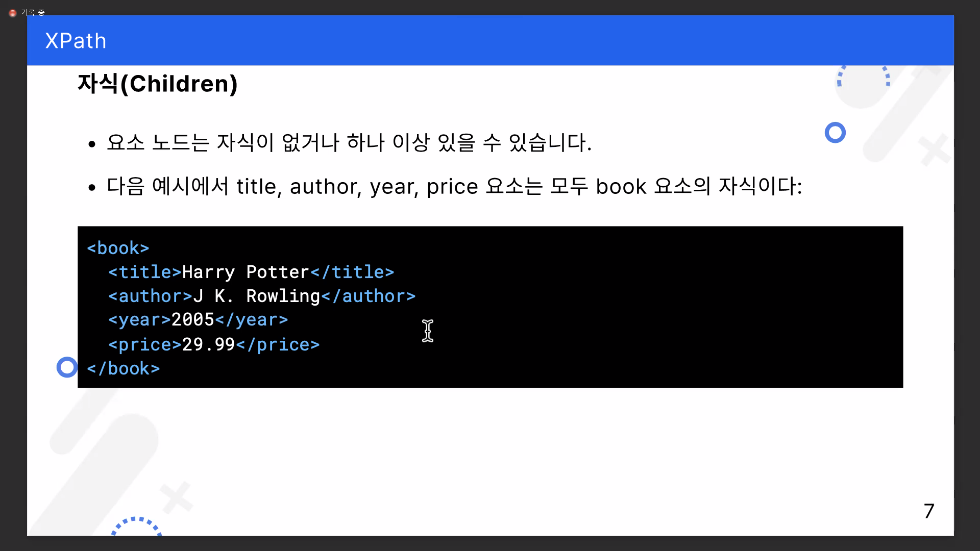The height and width of the screenshot is (551, 980).
Task: Click the closing </author> tag
Action: click(368, 296)
